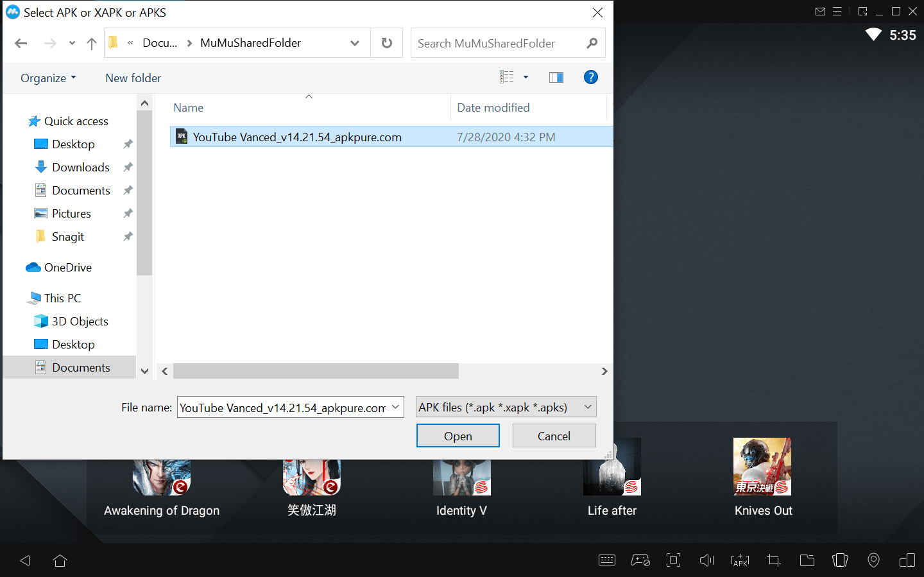Open the volume control icon
Image resolution: width=924 pixels, height=577 pixels.
tap(706, 560)
